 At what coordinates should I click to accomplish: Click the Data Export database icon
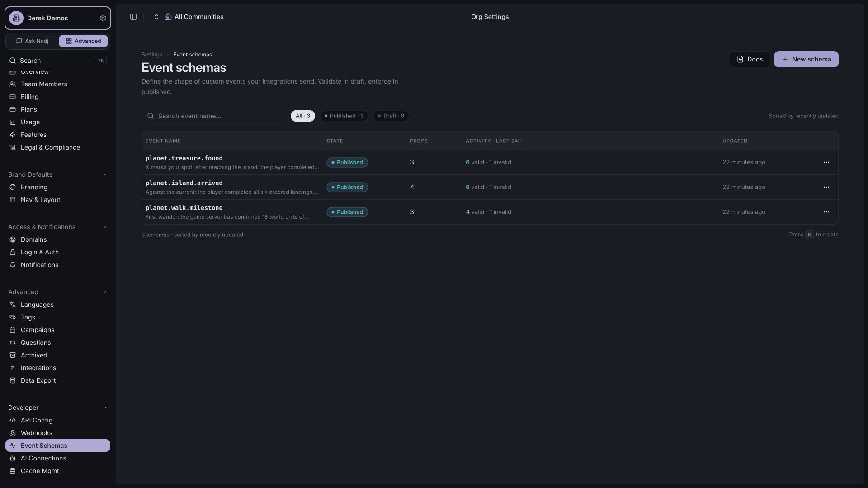click(x=13, y=380)
